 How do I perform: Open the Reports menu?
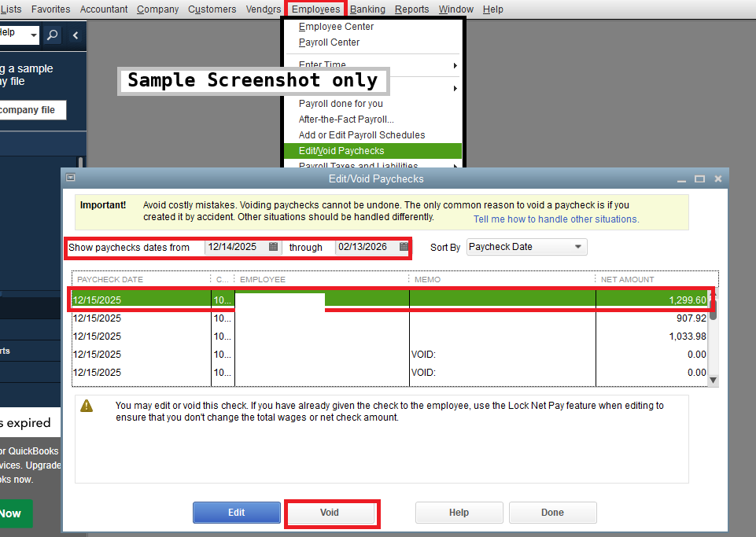click(x=411, y=9)
